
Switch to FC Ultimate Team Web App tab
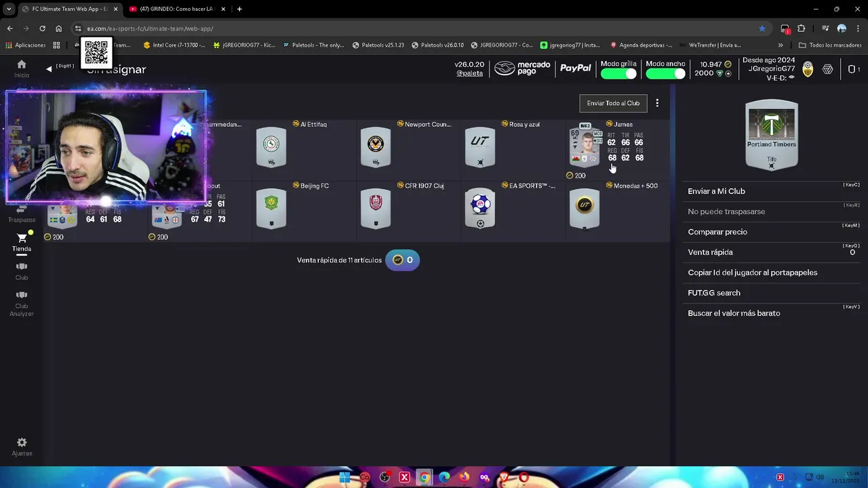pos(69,9)
